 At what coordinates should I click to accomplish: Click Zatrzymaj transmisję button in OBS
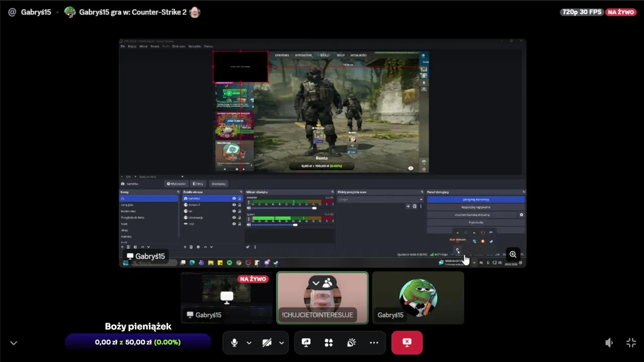tap(476, 200)
